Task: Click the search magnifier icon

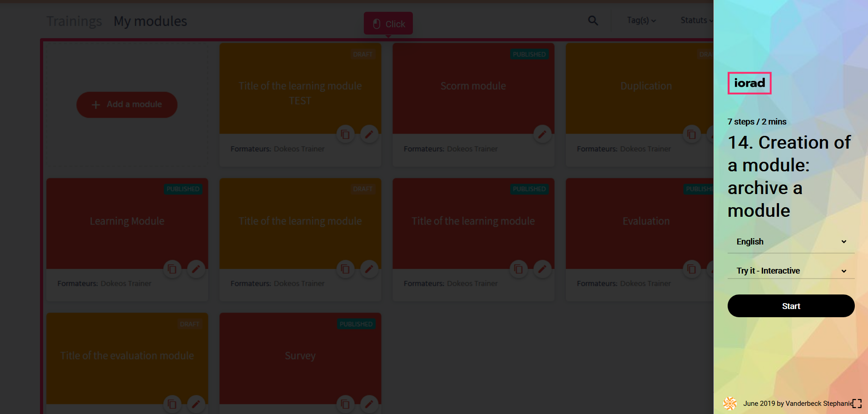Action: click(593, 20)
